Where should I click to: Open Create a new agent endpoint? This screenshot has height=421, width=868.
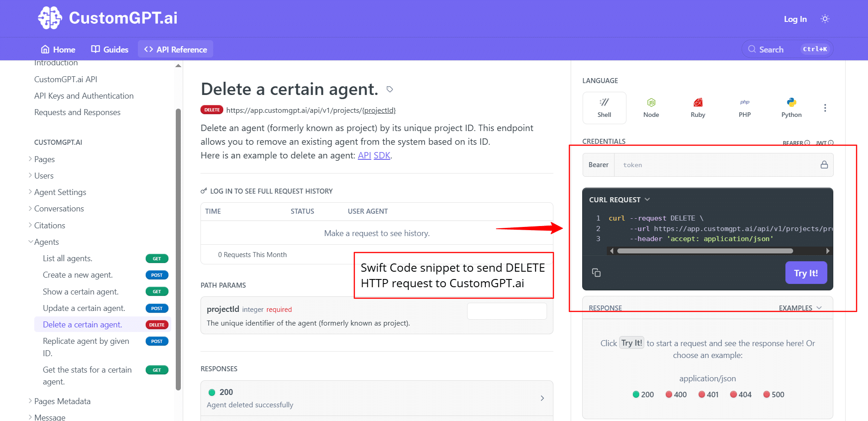tap(78, 275)
